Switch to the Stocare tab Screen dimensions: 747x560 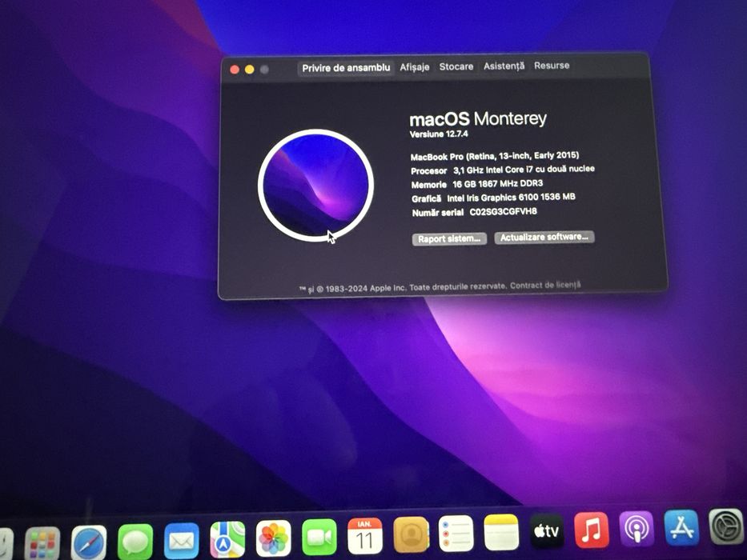[x=456, y=66]
